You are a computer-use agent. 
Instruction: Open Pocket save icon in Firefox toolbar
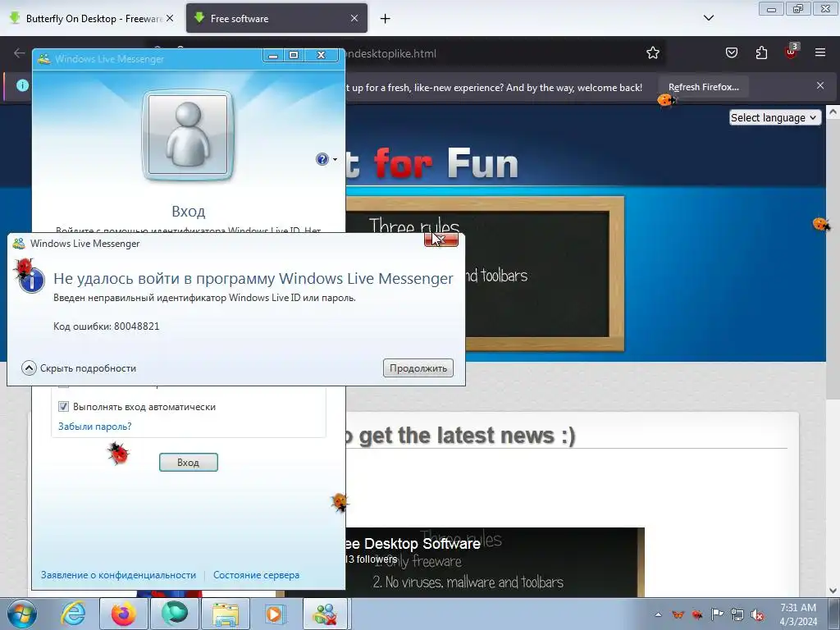click(731, 52)
